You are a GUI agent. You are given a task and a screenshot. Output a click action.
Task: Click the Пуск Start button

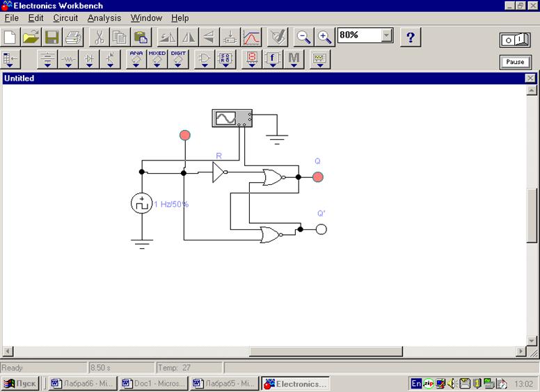tap(21, 384)
